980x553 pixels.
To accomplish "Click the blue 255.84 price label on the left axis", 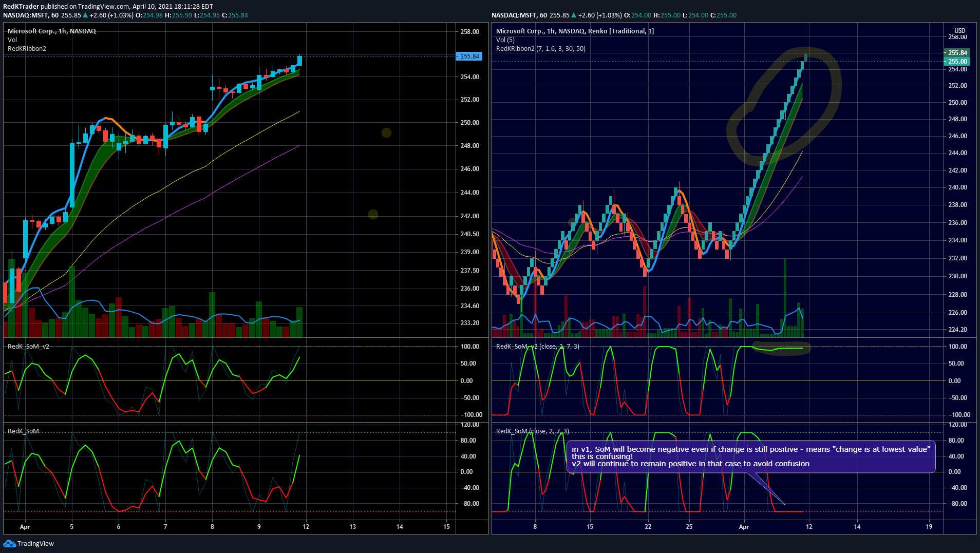I will tap(469, 56).
